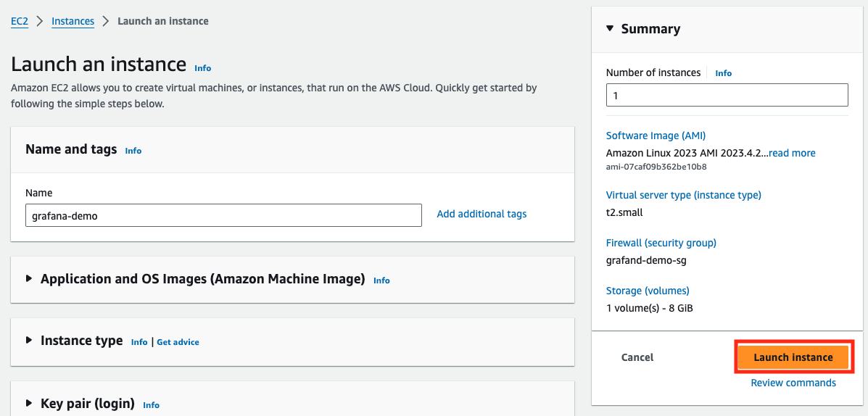Open Info link next to Number of instances

click(723, 73)
